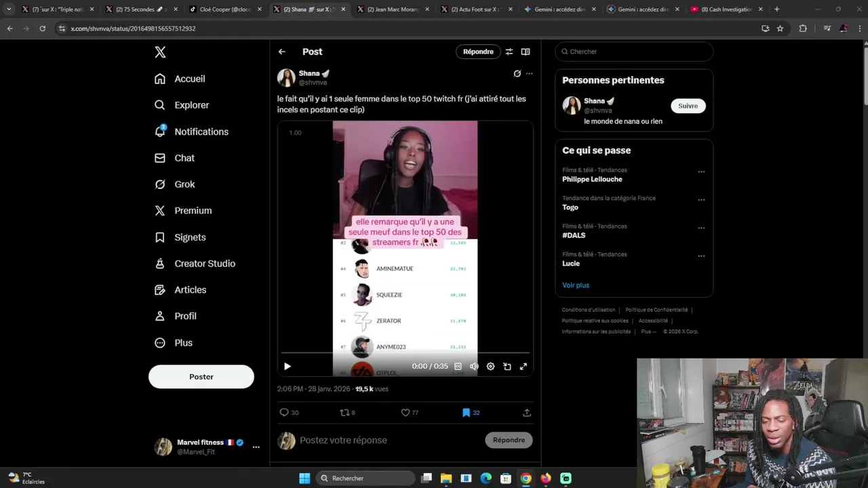Open Firefox from the taskbar
Screen dimensions: 868x488
[546, 479]
